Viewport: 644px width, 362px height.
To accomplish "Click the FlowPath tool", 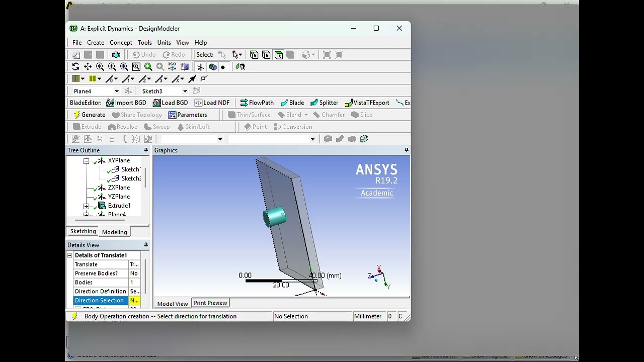I will (x=257, y=103).
